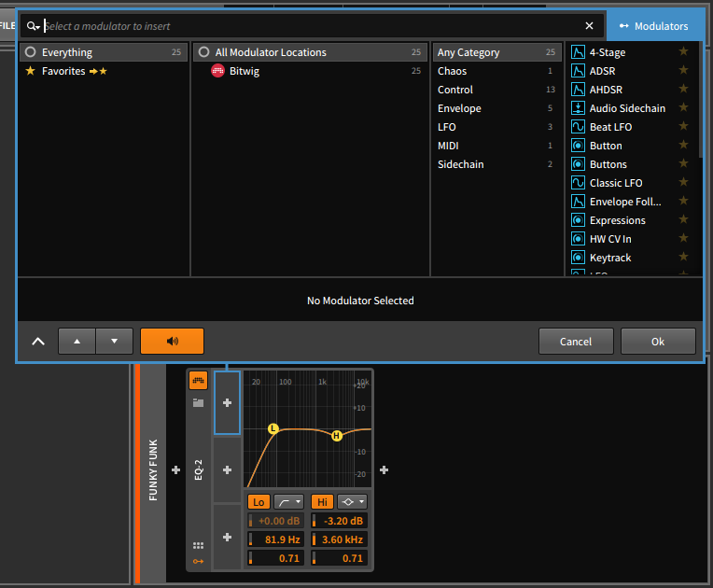Screen dimensions: 713x588
Task: Click the 81.9 Hz frequency field
Action: pyautogui.click(x=275, y=539)
